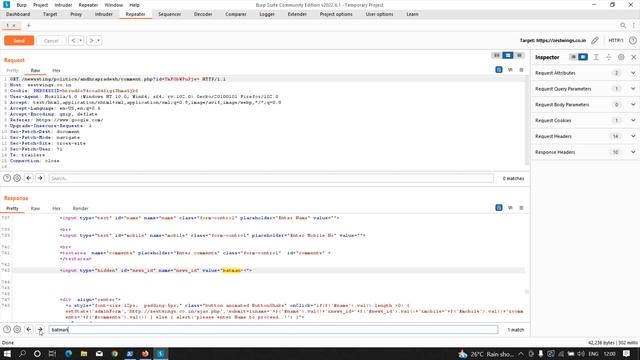Open File Explorer from the taskbar
This screenshot has width=640, height=360.
pyautogui.click(x=84, y=354)
